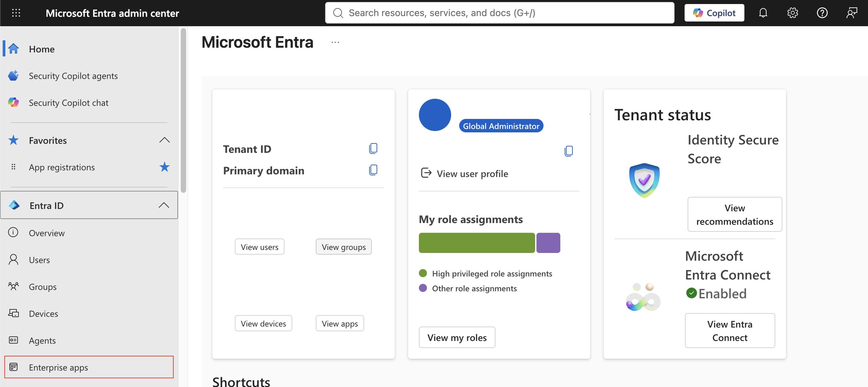The height and width of the screenshot is (387, 868).
Task: Click the Agents icon in sidebar
Action: (x=13, y=340)
